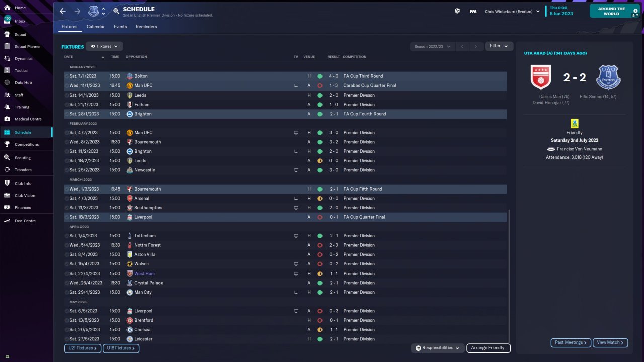644x362 pixels.
Task: Open Competitions in the sidebar
Action: (x=27, y=144)
